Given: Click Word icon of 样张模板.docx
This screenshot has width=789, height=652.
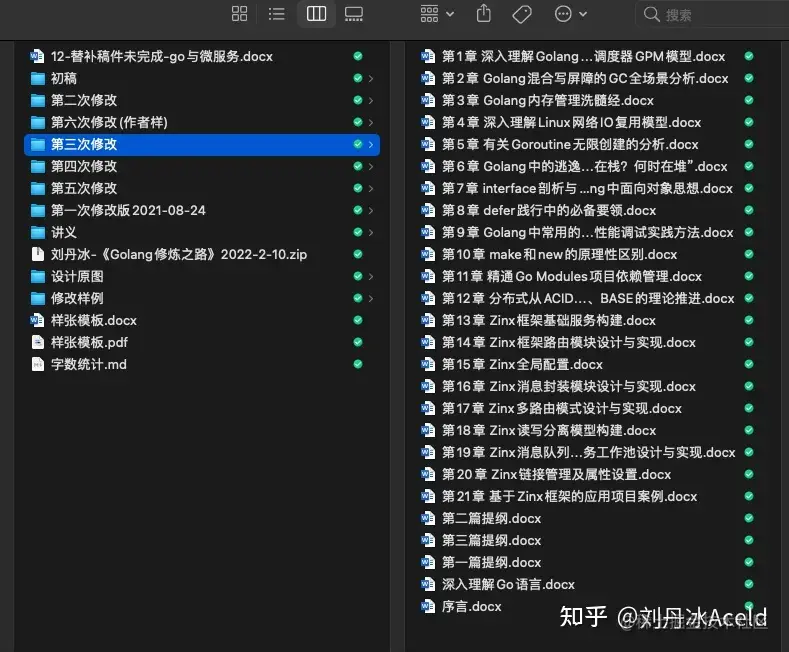Looking at the screenshot, I should click(x=38, y=320).
